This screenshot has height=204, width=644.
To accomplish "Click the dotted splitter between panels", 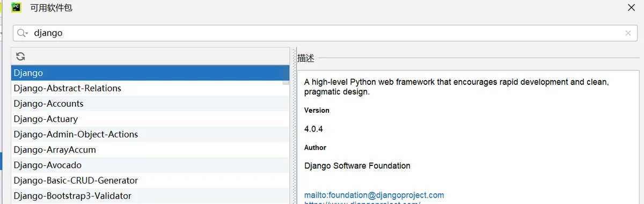I will (x=294, y=126).
